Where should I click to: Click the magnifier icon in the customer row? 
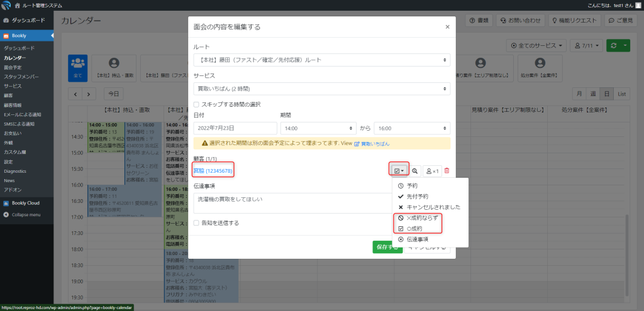tap(415, 170)
